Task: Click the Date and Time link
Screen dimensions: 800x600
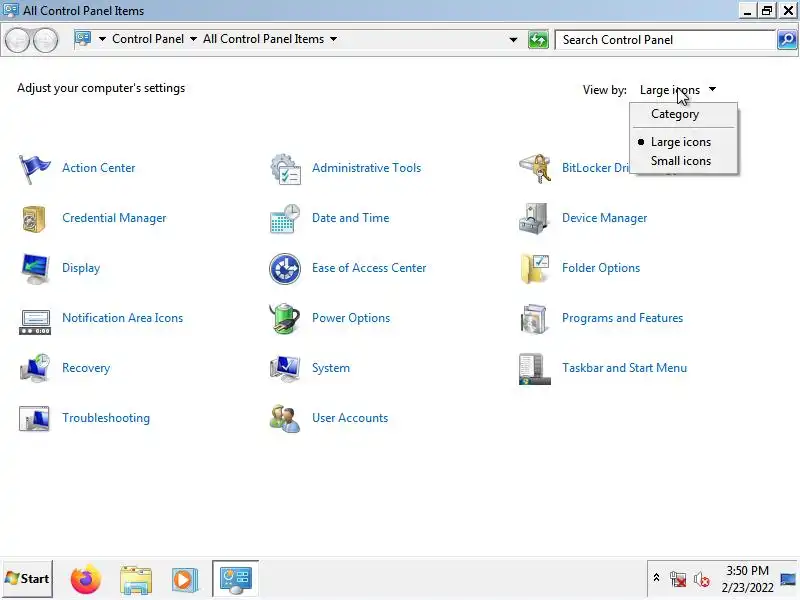Action: pyautogui.click(x=351, y=218)
